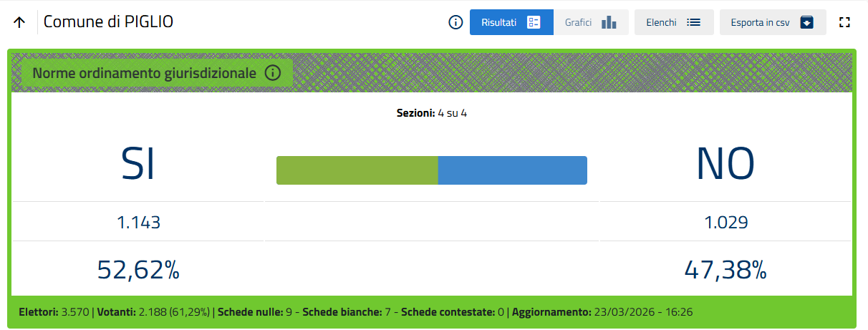Click the info icon next to Norme ordinamento giurisdizionale
Viewport: 868px width, 330px height.
click(x=272, y=73)
